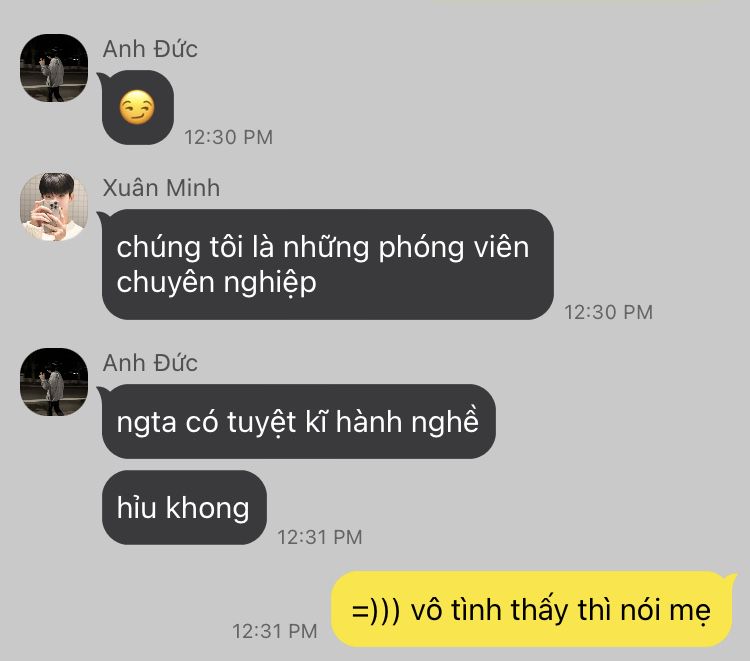Click the name Xuân Minh
This screenshot has height=661, width=750.
161,187
